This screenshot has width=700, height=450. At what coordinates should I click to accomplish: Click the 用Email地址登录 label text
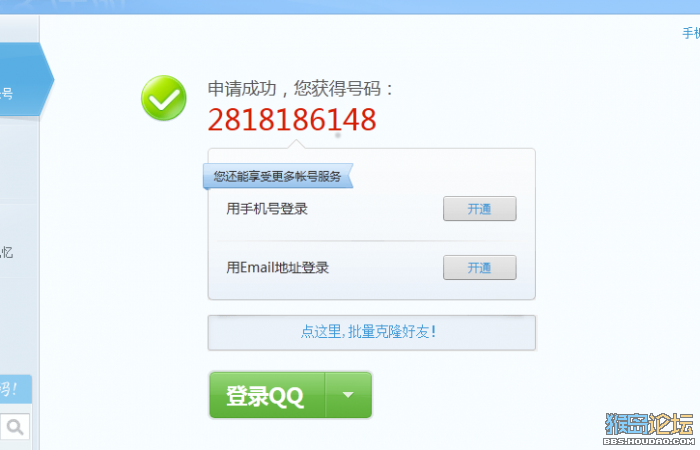[x=277, y=267]
